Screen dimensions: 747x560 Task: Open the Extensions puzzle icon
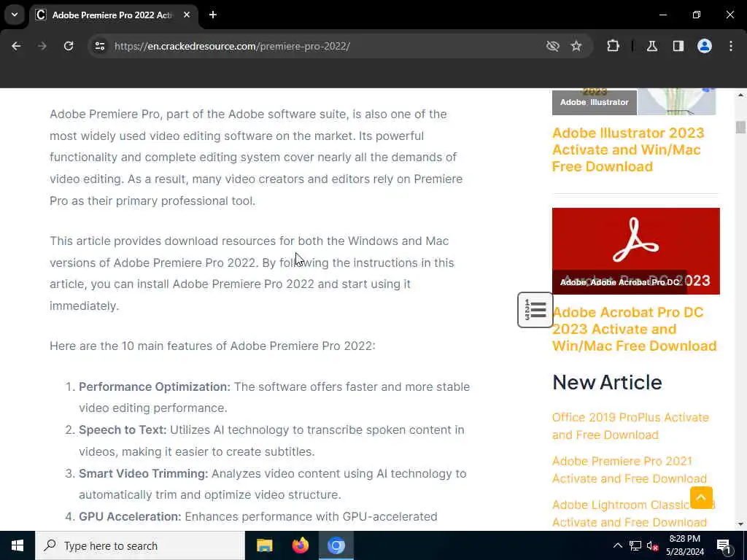click(613, 46)
